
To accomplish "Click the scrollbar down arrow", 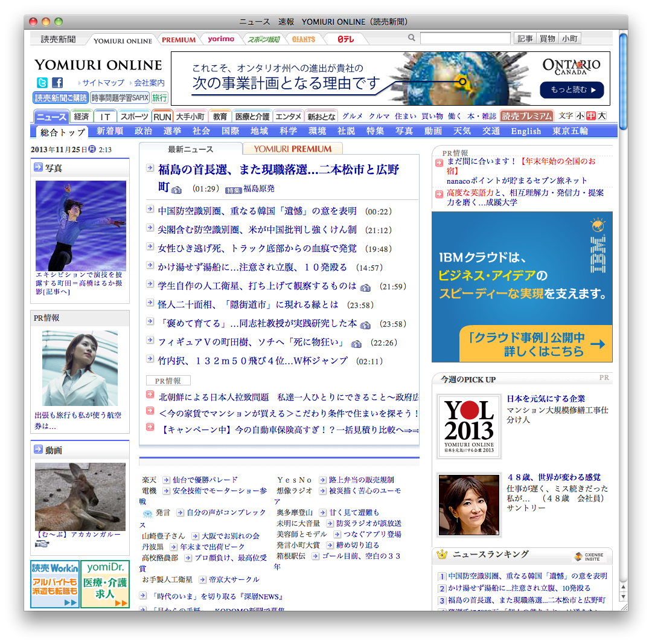I will [623, 596].
